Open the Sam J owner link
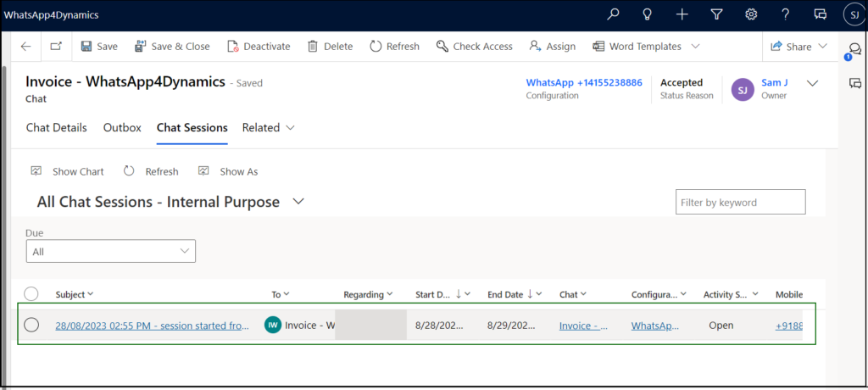The height and width of the screenshot is (390, 868). point(775,82)
